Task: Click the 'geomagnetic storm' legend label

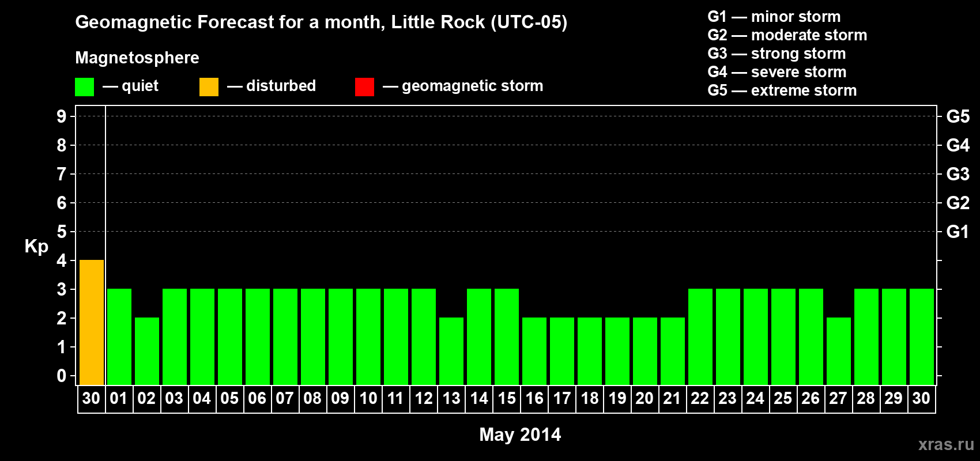Action: click(473, 86)
